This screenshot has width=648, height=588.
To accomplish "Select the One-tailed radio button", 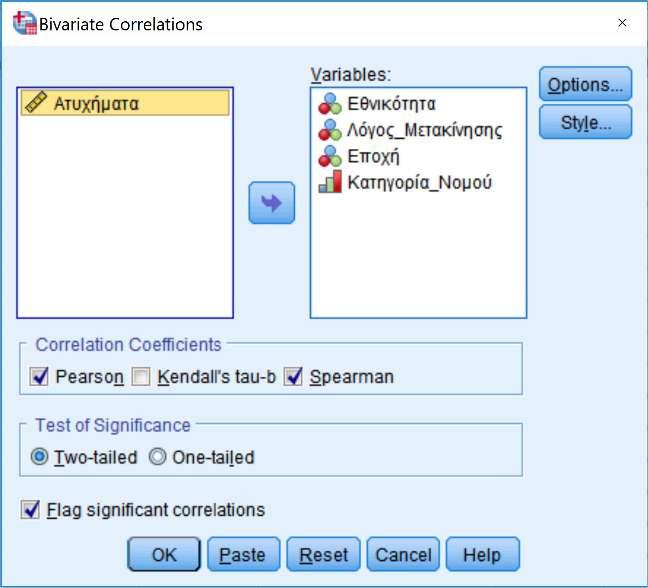I will pos(157,457).
